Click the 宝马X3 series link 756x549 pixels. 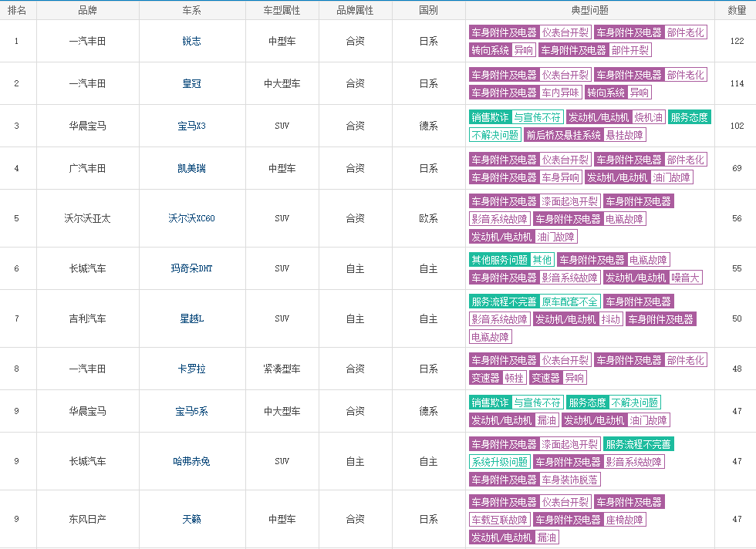point(191,126)
